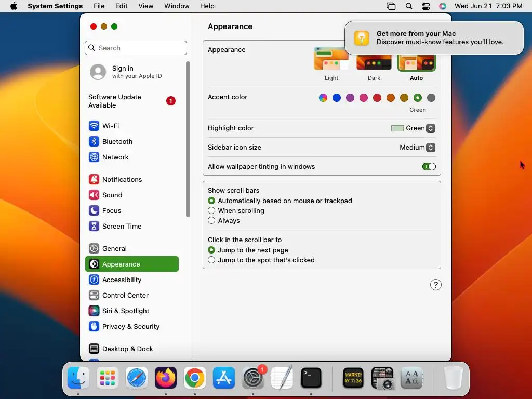Open 'Get more from your Mac' notification
Screen dimensions: 532x399
434,37
